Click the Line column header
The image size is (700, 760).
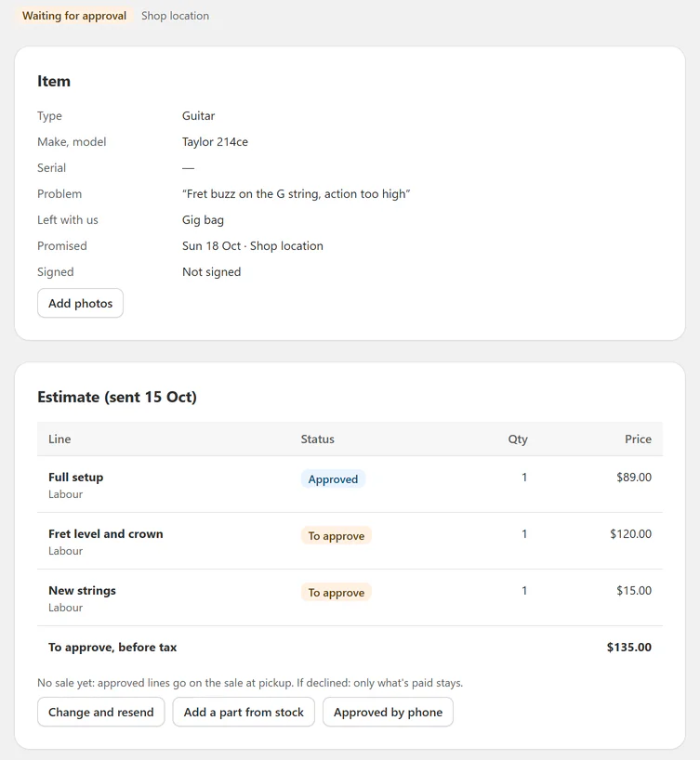click(59, 439)
